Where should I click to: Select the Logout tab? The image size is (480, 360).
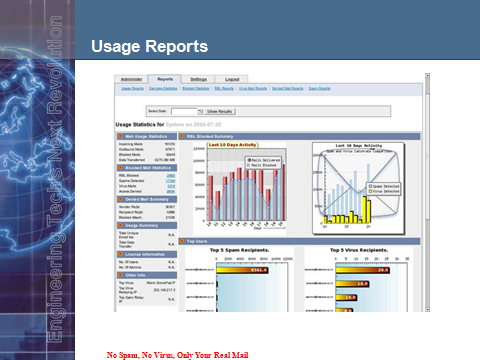(x=232, y=79)
